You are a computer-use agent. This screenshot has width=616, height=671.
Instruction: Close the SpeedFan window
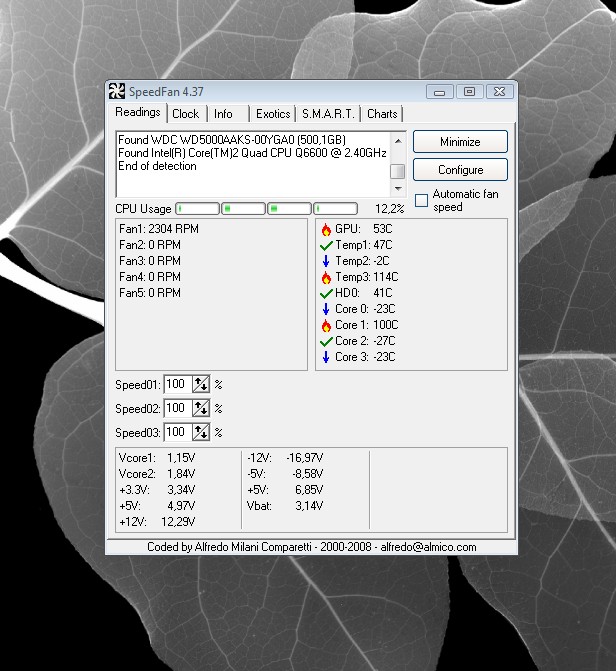(500, 92)
